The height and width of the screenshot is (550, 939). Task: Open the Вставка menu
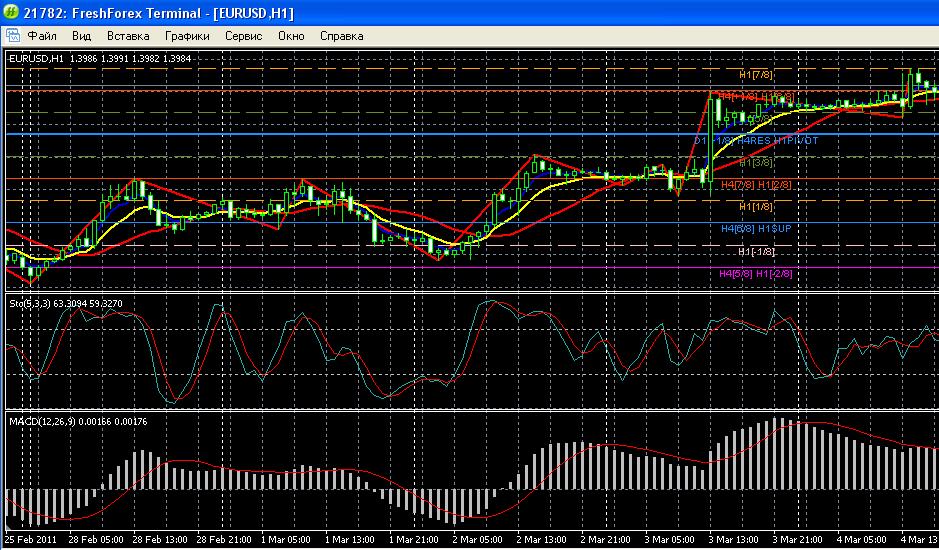128,36
